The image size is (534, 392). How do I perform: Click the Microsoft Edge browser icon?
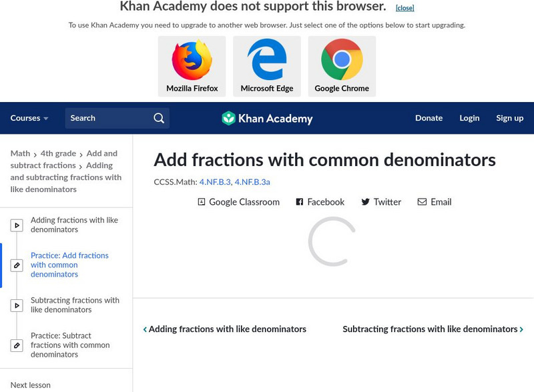coord(267,60)
